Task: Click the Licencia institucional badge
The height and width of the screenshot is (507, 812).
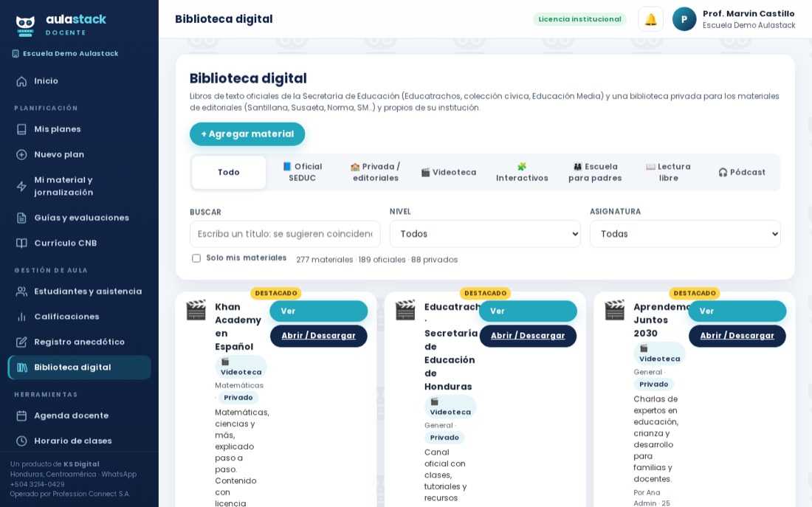Action: coord(579,19)
